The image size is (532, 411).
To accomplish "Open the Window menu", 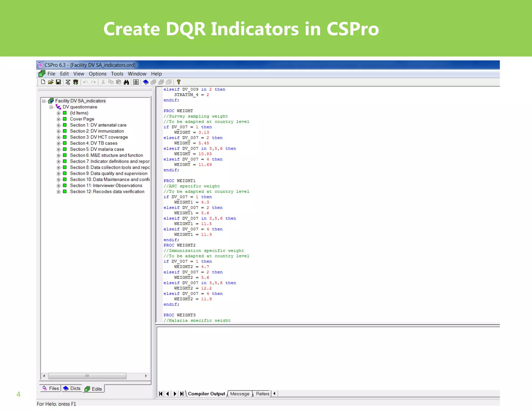I will coord(137,74).
